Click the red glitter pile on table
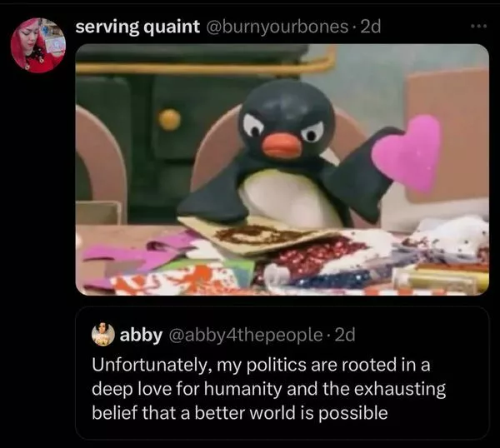 pos(312,255)
